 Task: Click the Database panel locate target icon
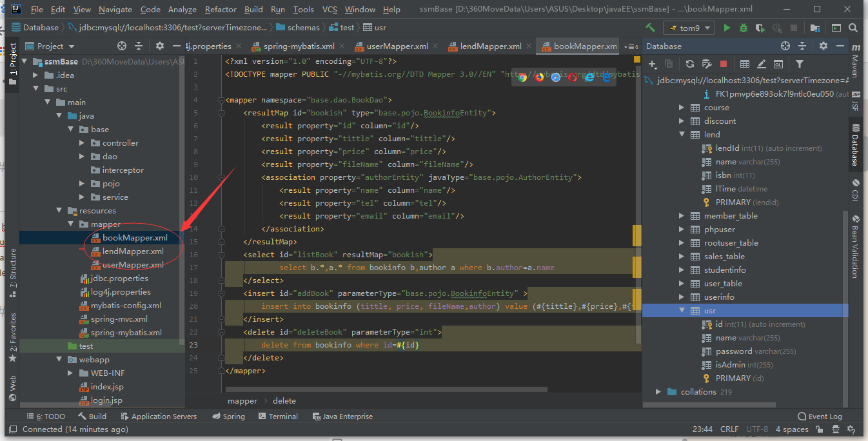click(785, 46)
